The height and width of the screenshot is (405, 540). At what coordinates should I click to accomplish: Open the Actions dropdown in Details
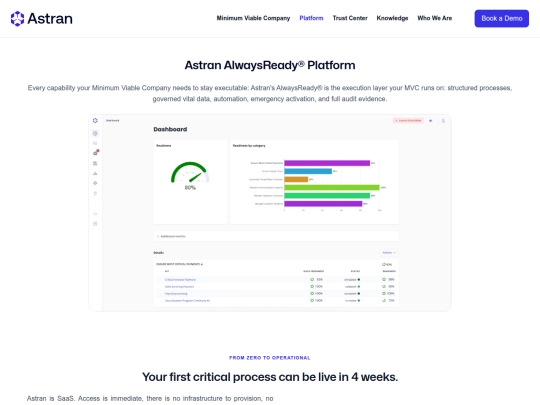pyautogui.click(x=389, y=252)
